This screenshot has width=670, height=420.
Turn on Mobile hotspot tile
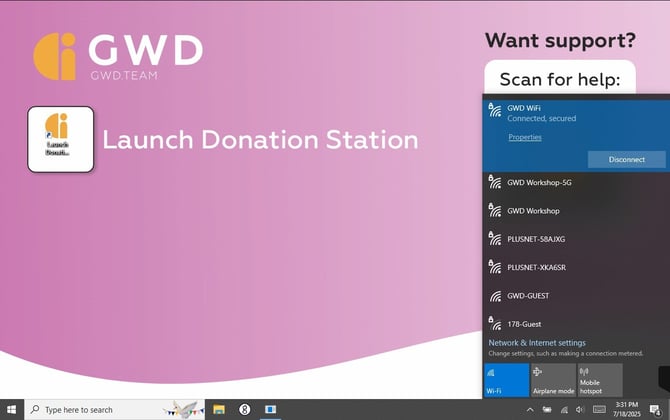(600, 380)
